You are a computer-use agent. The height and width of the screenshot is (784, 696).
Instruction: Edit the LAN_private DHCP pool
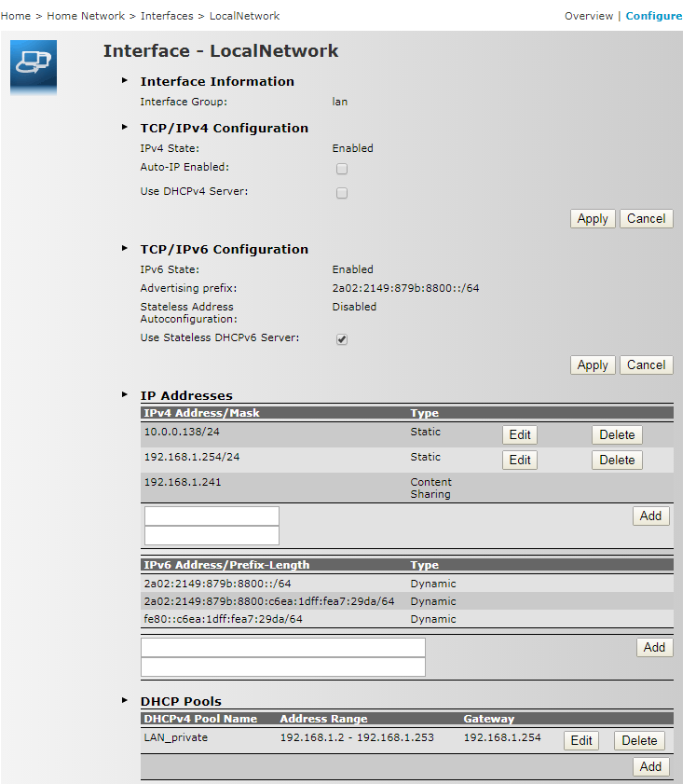[581, 741]
